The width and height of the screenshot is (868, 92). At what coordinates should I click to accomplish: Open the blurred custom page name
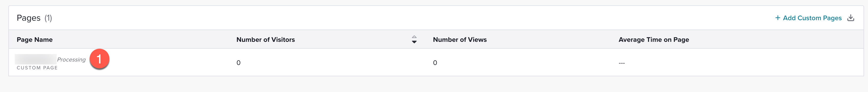[x=36, y=59]
